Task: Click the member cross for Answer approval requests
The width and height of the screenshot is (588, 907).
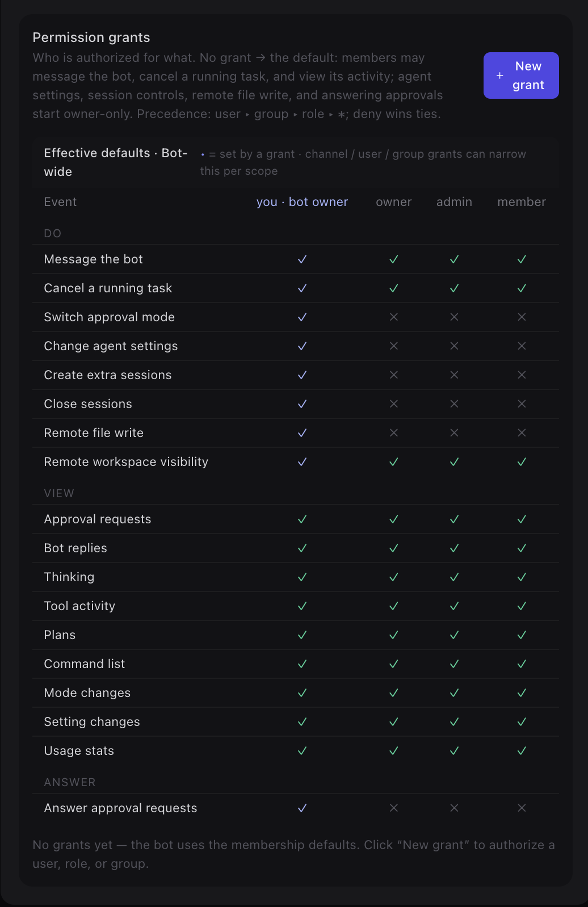Action: pyautogui.click(x=522, y=808)
